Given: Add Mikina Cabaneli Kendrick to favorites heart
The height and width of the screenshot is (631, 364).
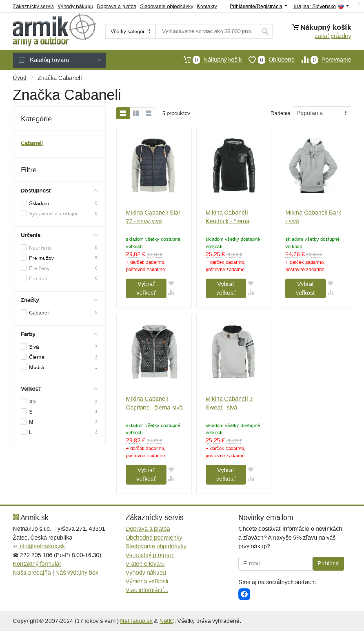Looking at the screenshot, I should 251,283.
